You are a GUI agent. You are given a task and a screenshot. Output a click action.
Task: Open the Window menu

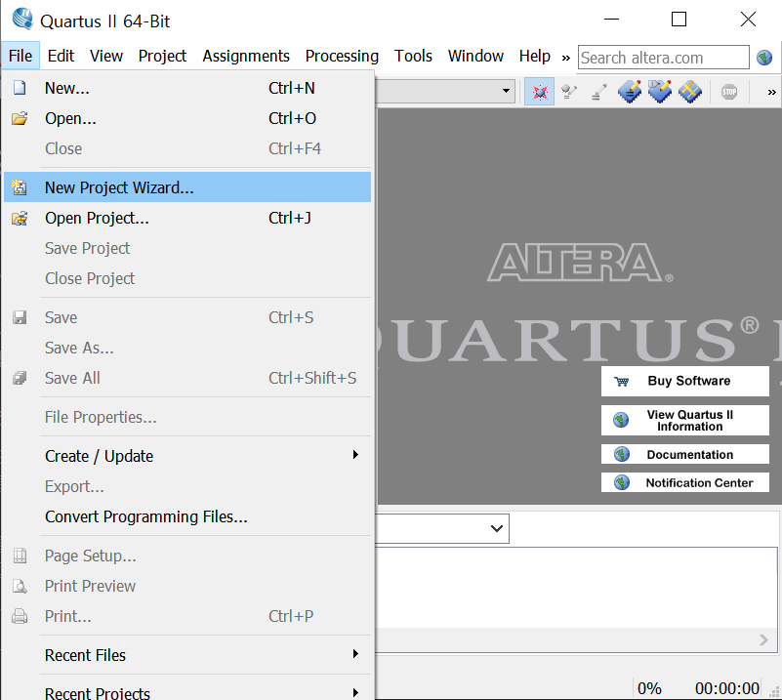point(475,56)
